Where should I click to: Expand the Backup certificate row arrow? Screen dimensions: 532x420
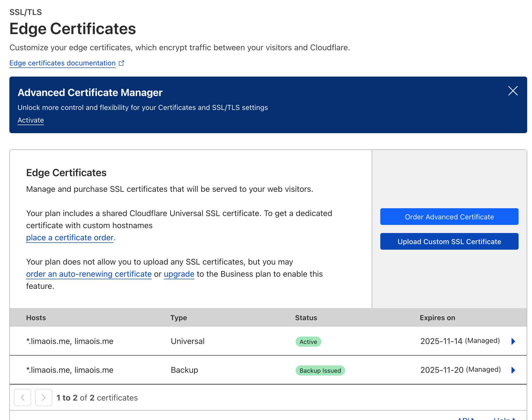(x=513, y=370)
